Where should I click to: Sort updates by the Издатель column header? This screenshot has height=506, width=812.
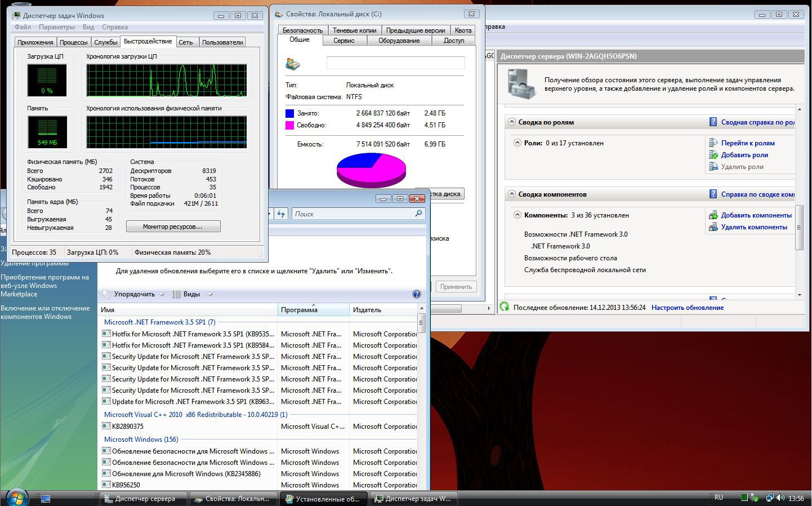383,310
